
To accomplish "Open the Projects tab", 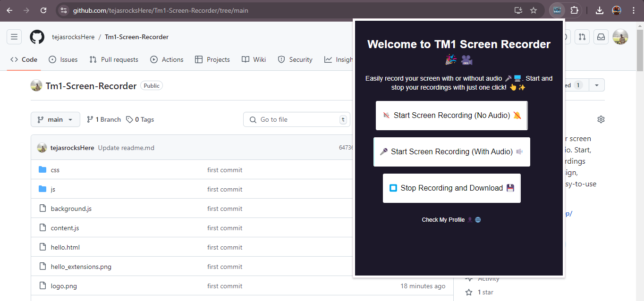I will point(212,59).
